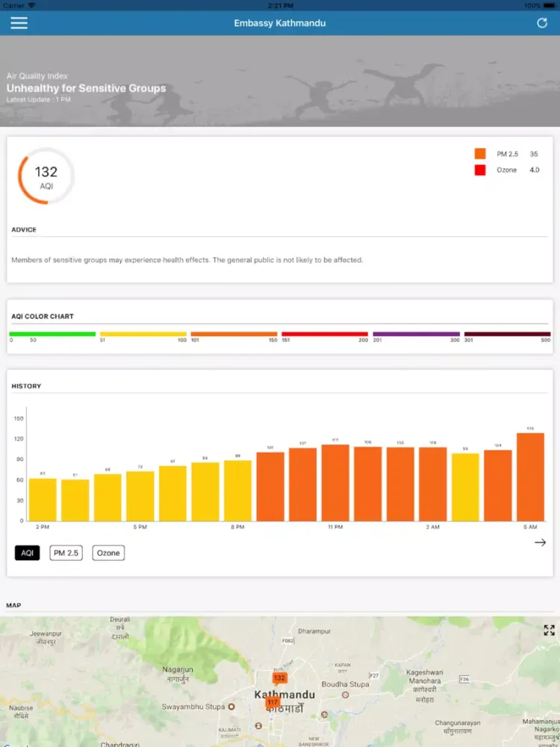560x747 pixels.
Task: Click the sensitive groups advice sentence
Action: (x=187, y=260)
